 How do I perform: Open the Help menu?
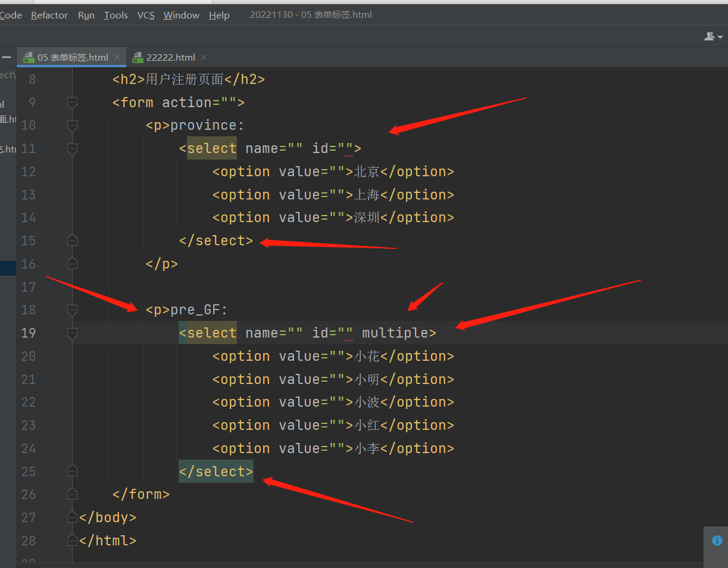click(219, 15)
